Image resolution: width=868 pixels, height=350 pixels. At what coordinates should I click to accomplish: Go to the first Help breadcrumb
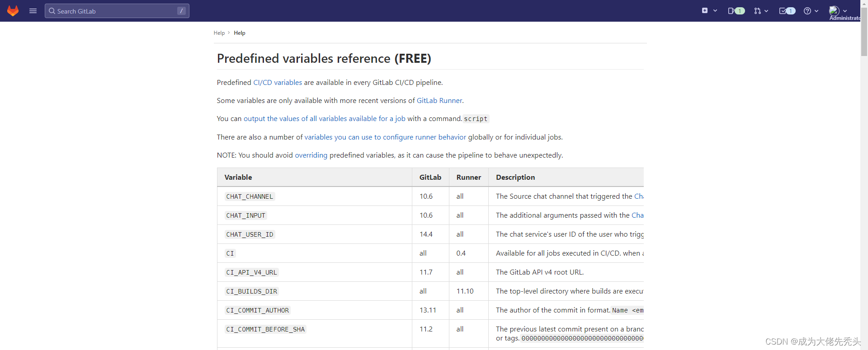coord(219,33)
